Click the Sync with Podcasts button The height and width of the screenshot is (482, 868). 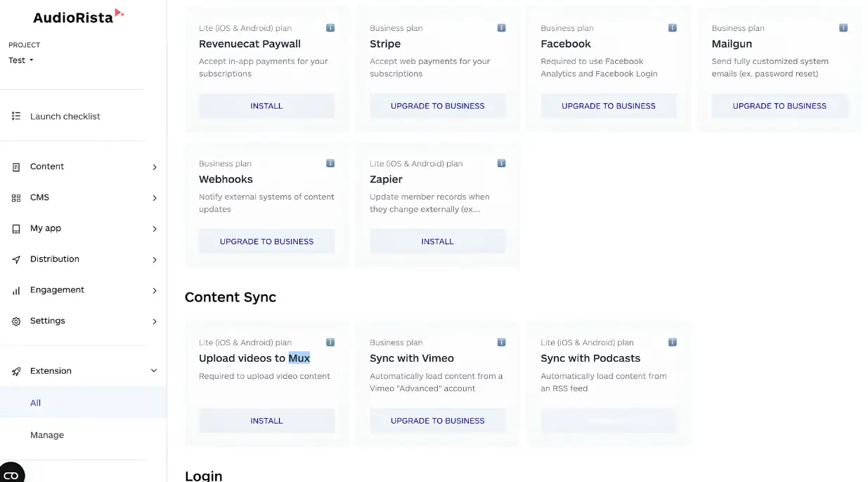tap(608, 421)
